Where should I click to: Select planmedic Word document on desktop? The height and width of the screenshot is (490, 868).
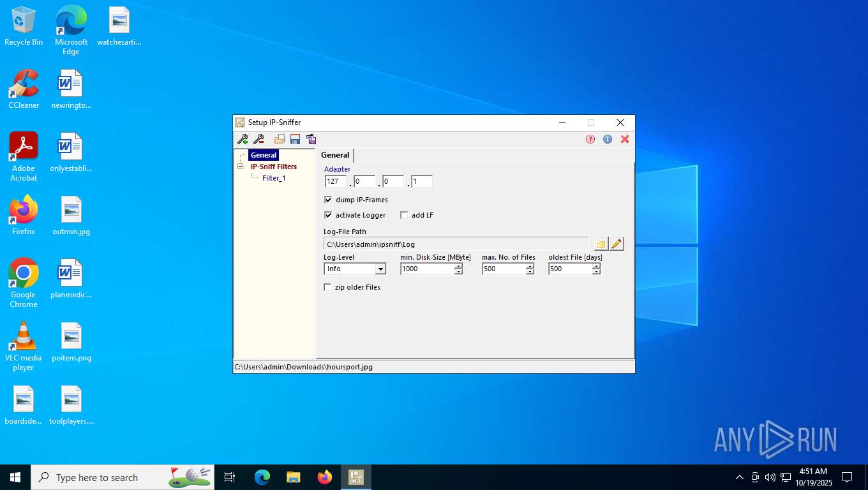tap(71, 279)
